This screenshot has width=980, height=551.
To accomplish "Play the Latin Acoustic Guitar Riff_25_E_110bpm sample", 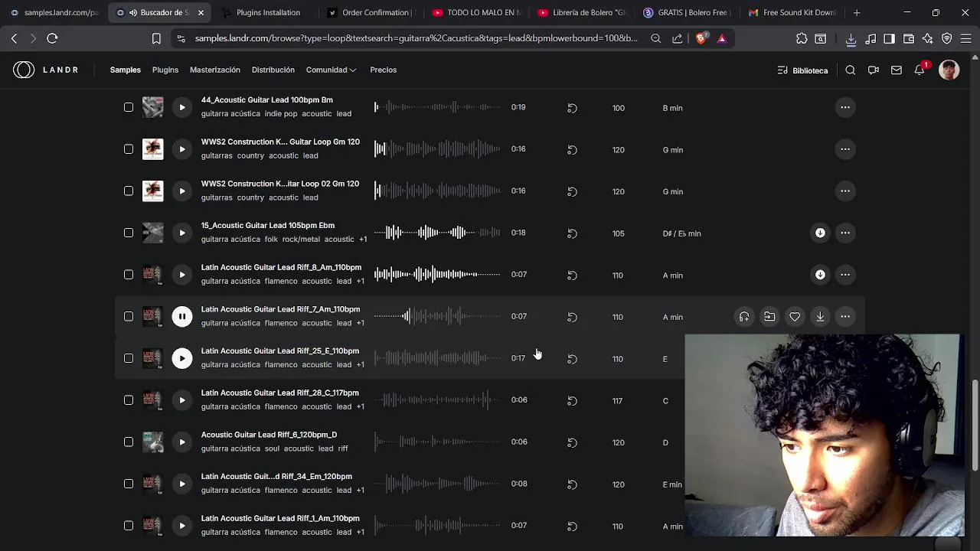I will pos(182,358).
